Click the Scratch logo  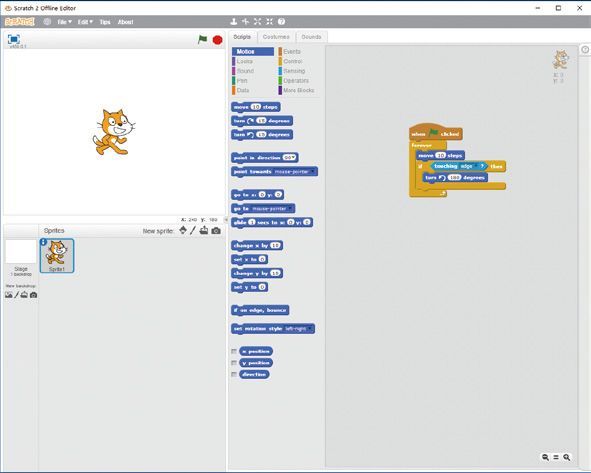point(20,22)
